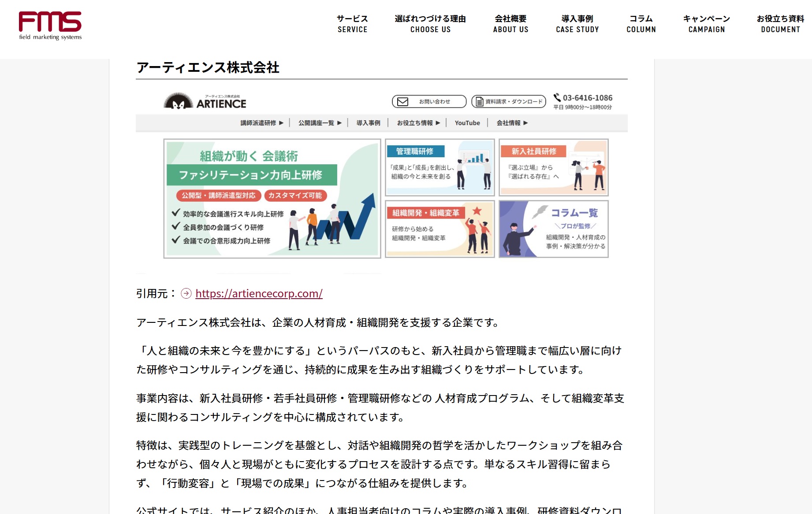
Task: Click the checkmark beside 効率的な会議進行スキル向上研修
Action: 176,213
